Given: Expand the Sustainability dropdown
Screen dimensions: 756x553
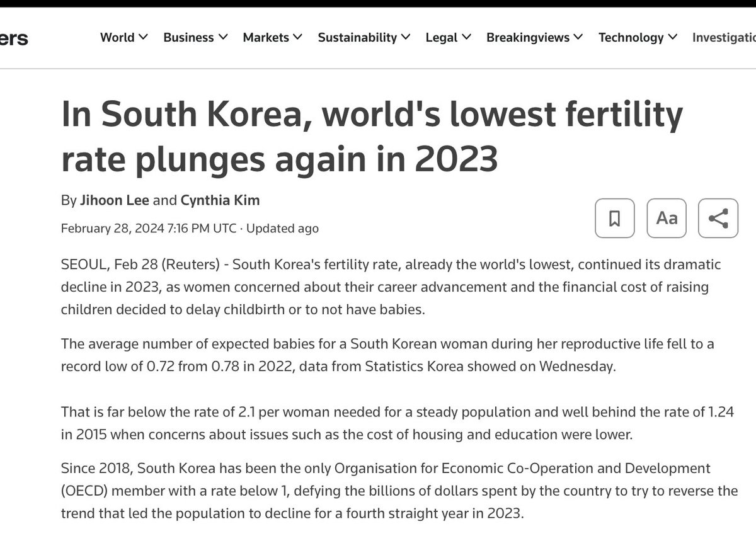Looking at the screenshot, I should click(406, 37).
